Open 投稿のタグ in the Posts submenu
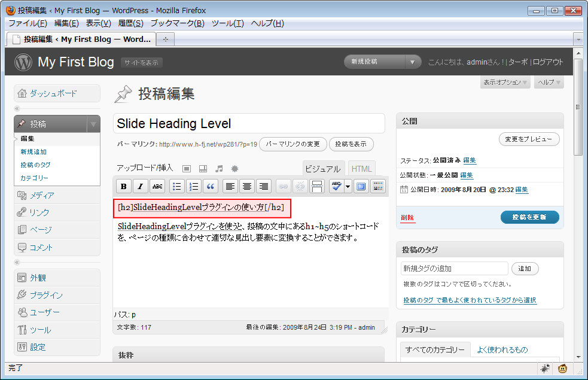The height and width of the screenshot is (380, 588). pyautogui.click(x=35, y=165)
